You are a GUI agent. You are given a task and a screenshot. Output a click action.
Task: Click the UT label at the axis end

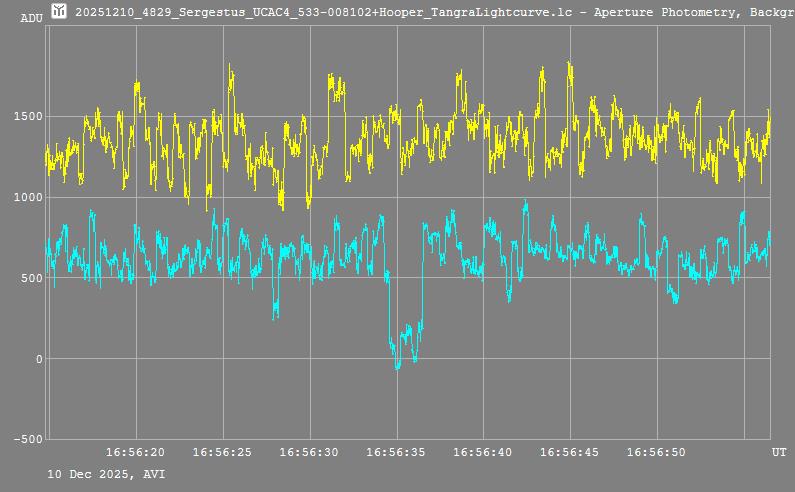pos(779,453)
